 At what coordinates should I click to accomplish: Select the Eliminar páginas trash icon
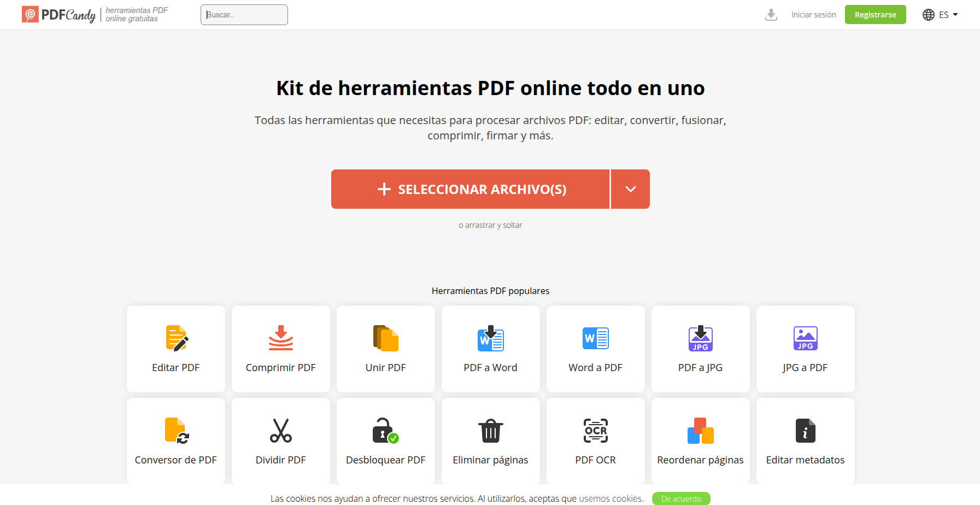[490, 431]
